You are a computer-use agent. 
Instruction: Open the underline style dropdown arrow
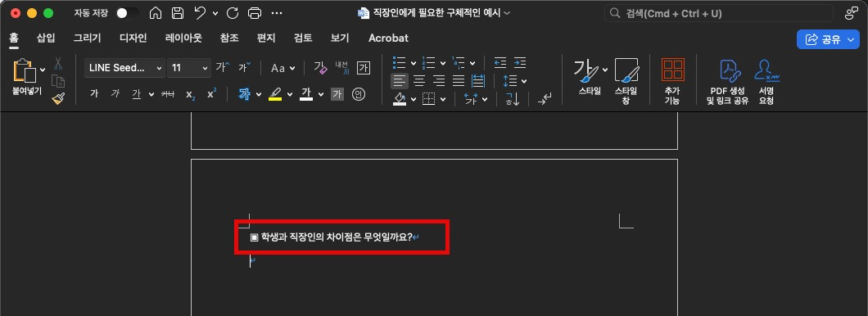click(151, 95)
